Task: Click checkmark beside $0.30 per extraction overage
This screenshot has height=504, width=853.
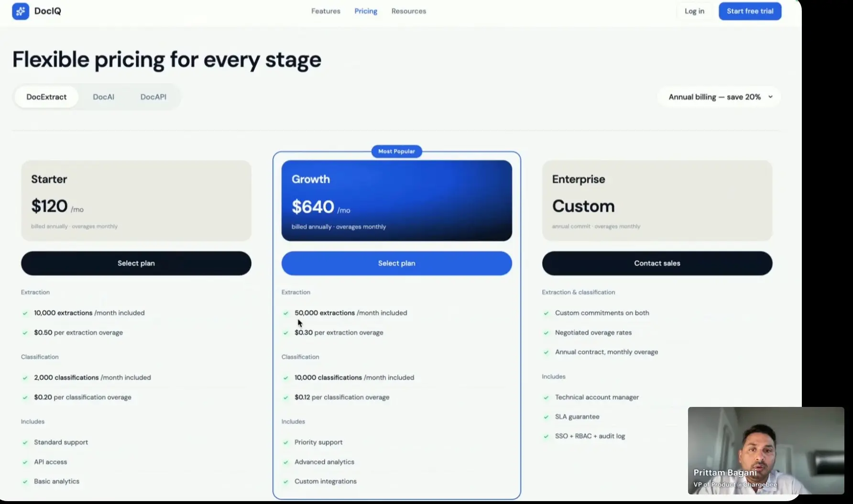Action: pos(285,333)
